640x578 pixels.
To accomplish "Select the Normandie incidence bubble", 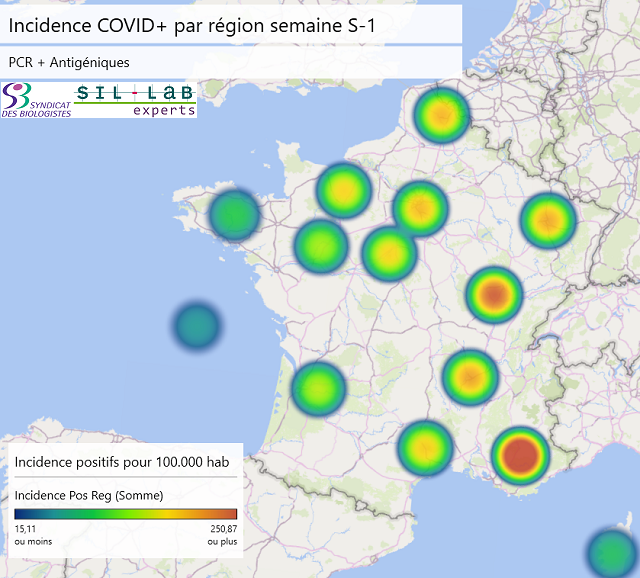I will [x=344, y=190].
